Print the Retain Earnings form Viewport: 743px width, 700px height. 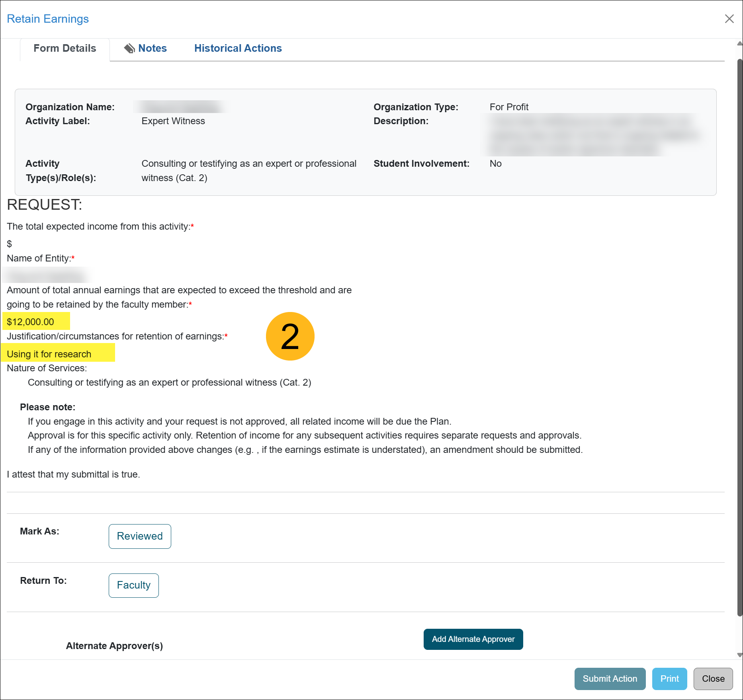669,679
